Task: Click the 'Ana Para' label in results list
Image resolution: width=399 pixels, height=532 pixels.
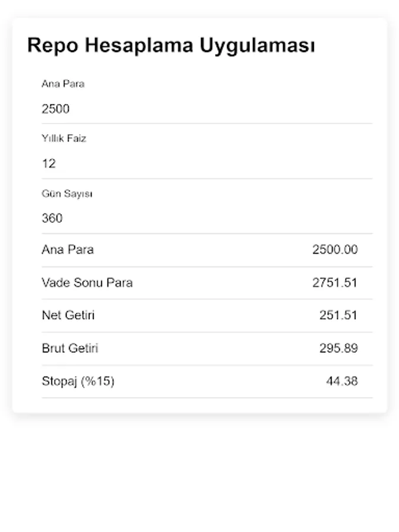Action: pyautogui.click(x=67, y=249)
